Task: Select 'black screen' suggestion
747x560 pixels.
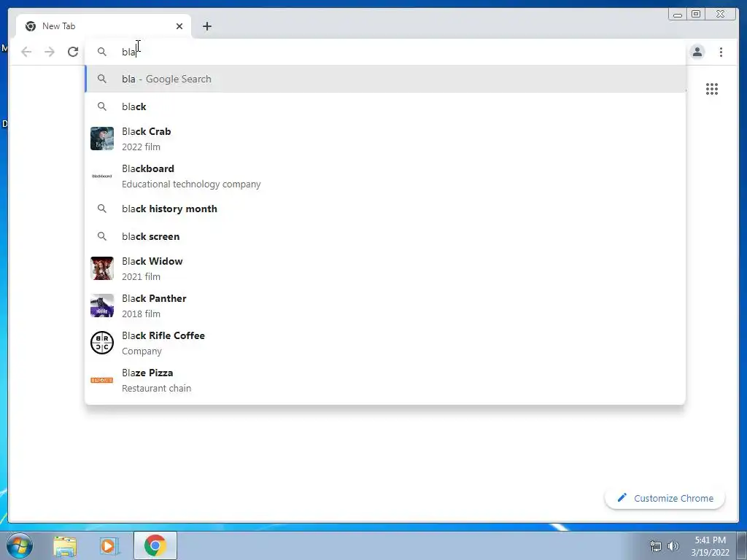Action: pos(385,236)
